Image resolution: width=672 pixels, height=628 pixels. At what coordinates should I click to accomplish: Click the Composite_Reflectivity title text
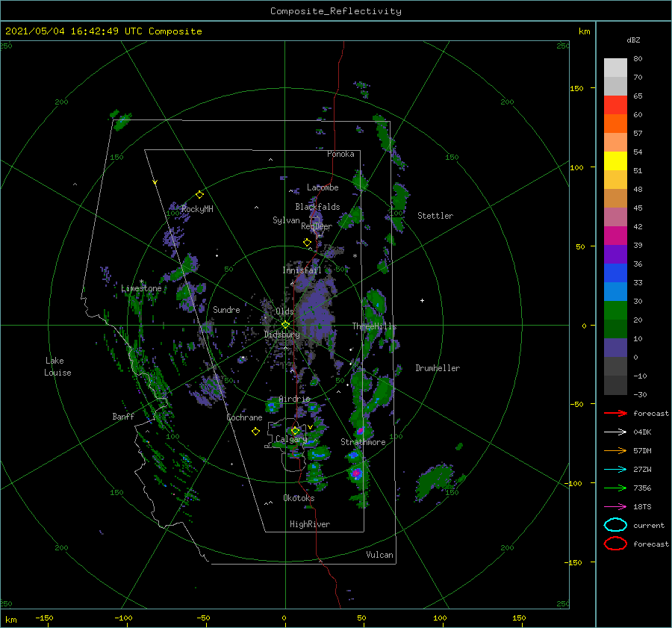[335, 11]
